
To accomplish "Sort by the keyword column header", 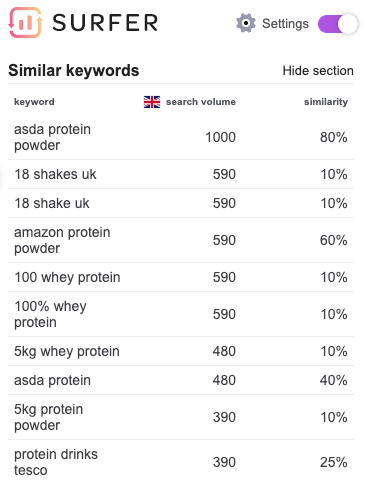I will tap(34, 102).
